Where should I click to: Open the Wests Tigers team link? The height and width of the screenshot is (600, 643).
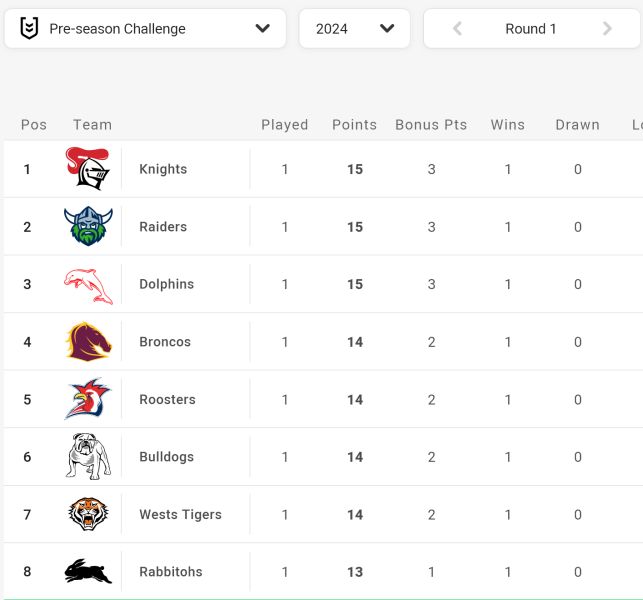click(180, 514)
